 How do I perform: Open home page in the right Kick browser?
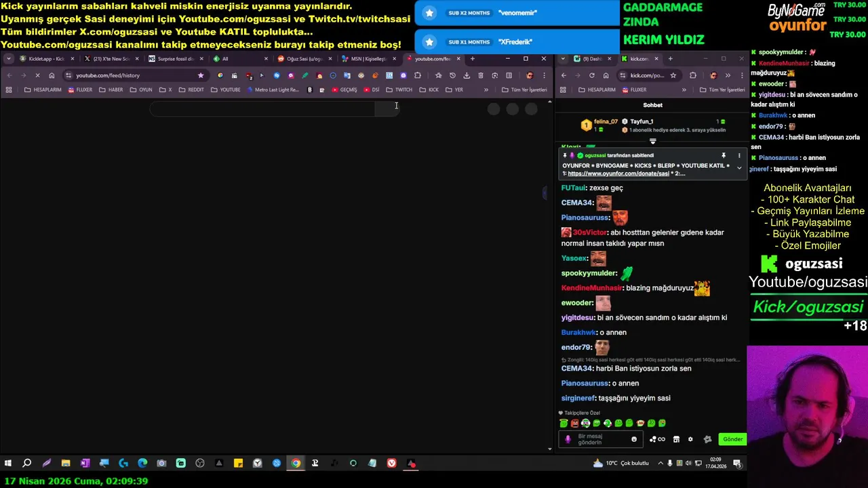(x=606, y=75)
